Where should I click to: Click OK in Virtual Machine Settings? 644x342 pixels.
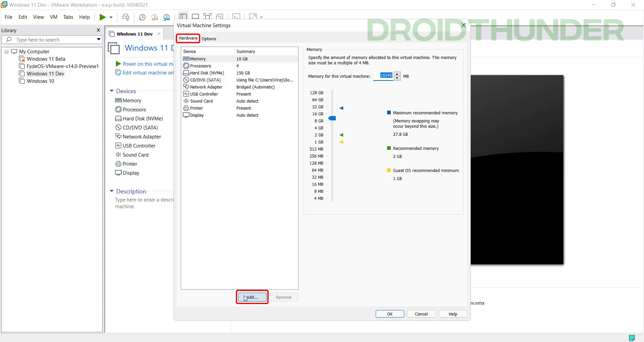(390, 314)
